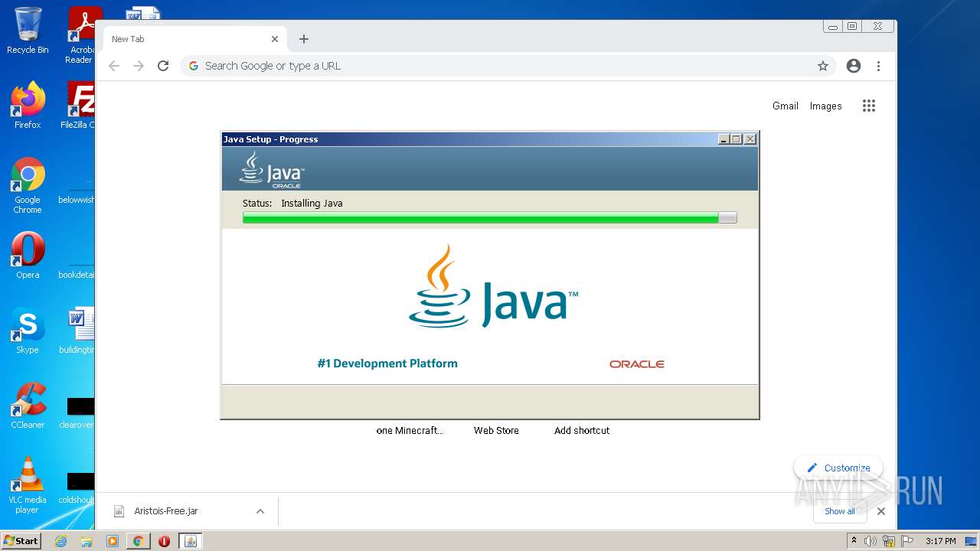Bookmark this tab with star icon
This screenshot has width=980, height=551.
(x=823, y=66)
